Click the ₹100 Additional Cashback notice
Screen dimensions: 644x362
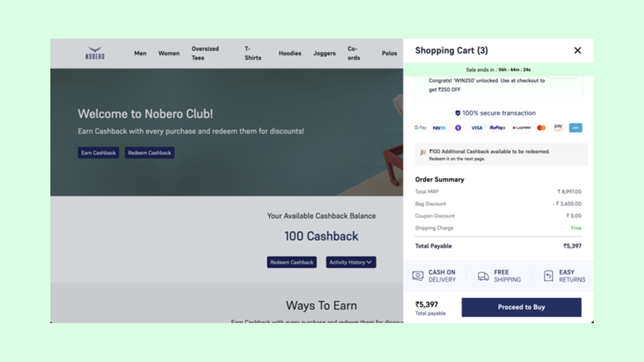pos(501,155)
